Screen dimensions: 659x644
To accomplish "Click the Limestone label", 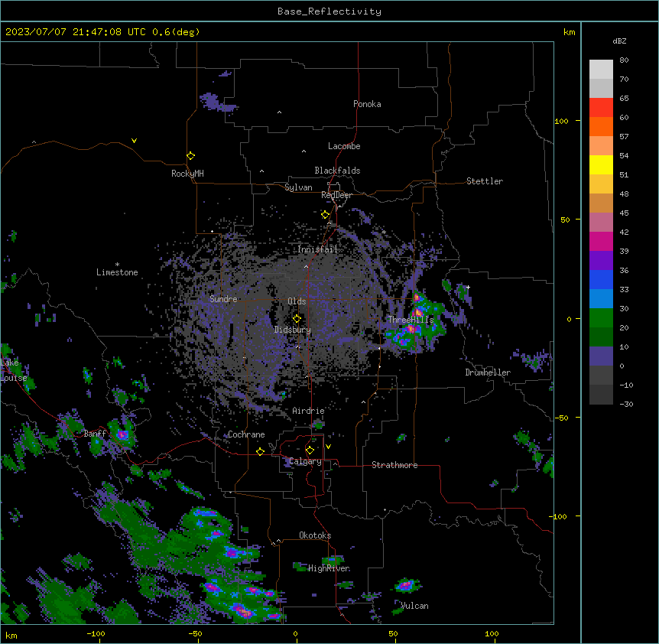I will 117,272.
